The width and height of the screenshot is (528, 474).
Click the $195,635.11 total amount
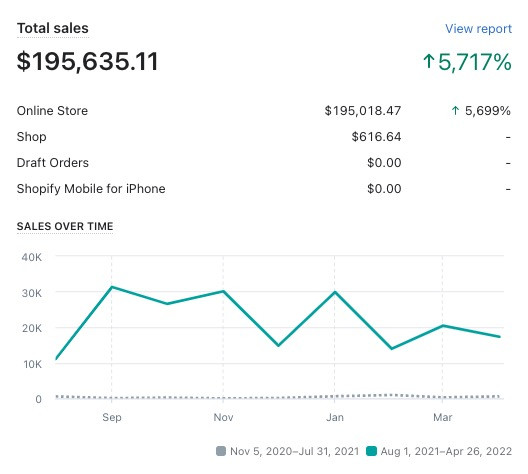click(88, 62)
